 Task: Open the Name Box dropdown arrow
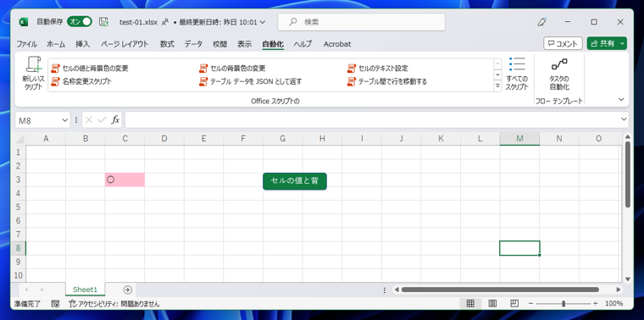pos(64,120)
